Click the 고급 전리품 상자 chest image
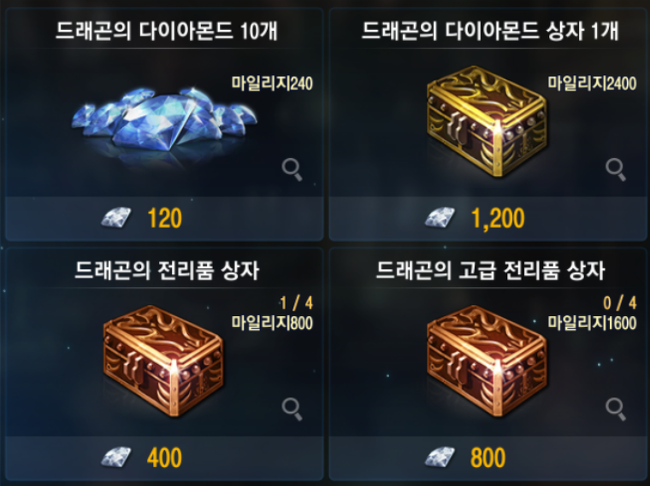 487,361
